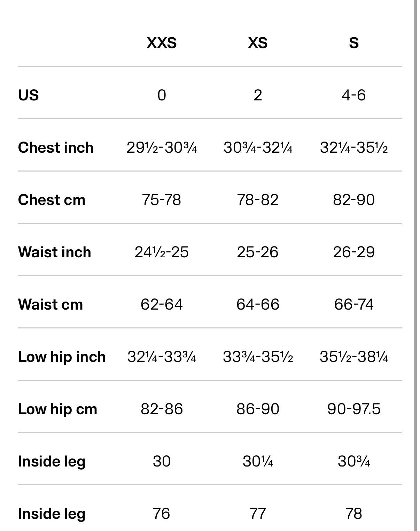This screenshot has height=531, width=420.
Task: Click the S low hip value 90-97.5
Action: pyautogui.click(x=354, y=409)
